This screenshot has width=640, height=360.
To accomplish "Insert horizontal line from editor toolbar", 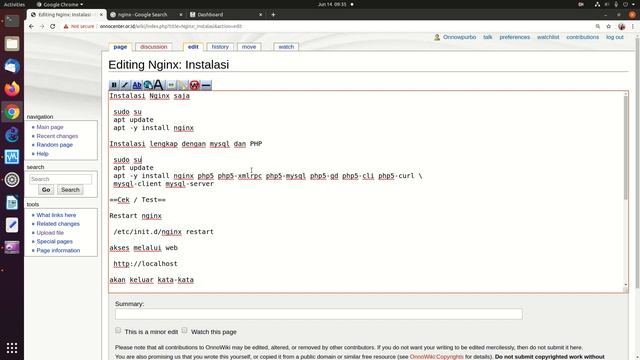I will [206, 85].
